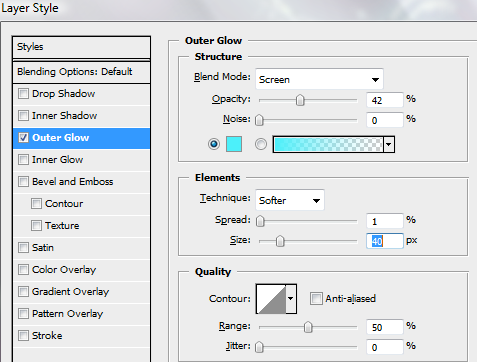Click the Spread slider handle
This screenshot has width=477, height=362.
tap(260, 221)
